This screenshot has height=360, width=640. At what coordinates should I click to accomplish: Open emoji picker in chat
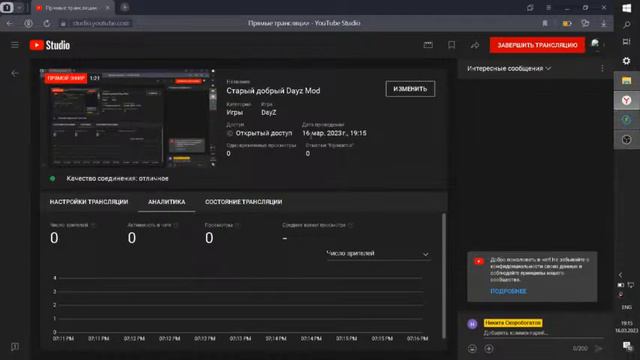click(472, 349)
